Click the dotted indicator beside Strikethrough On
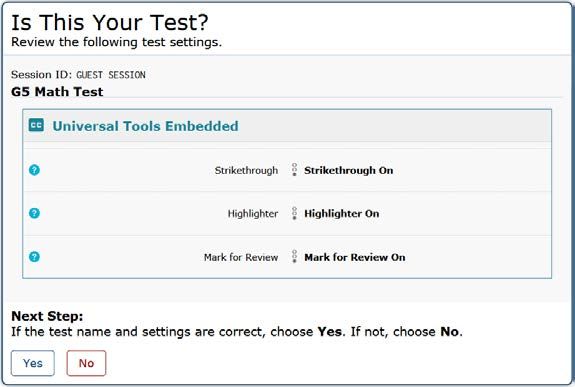 (294, 170)
